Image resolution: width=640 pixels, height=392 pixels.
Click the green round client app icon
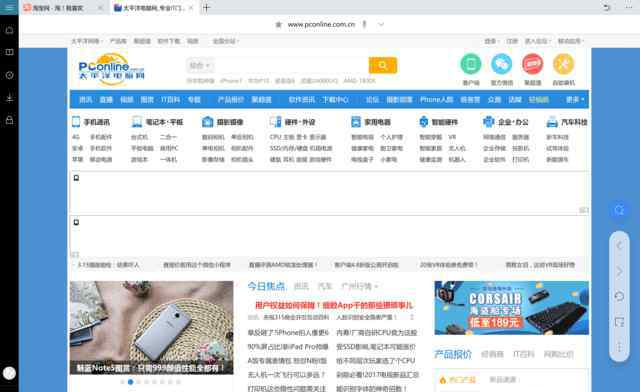(471, 64)
